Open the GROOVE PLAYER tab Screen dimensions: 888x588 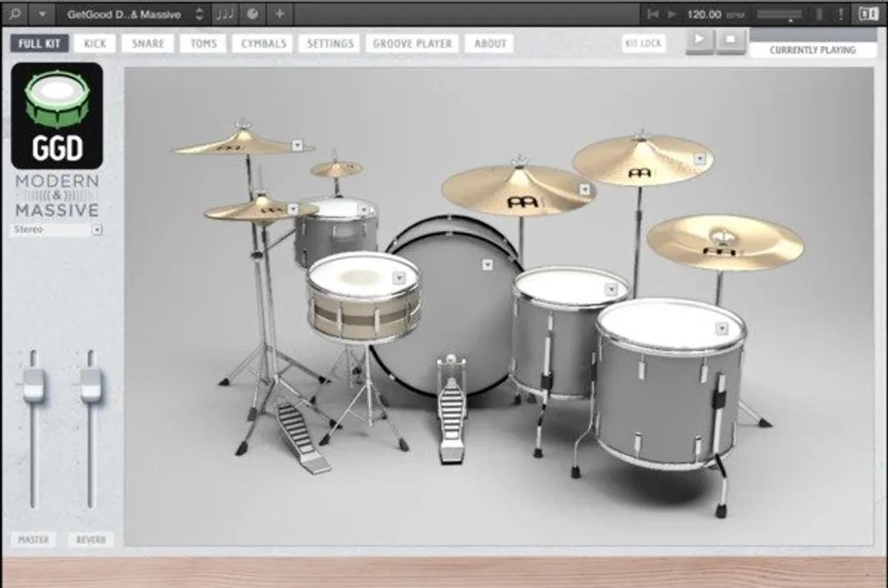tap(412, 44)
